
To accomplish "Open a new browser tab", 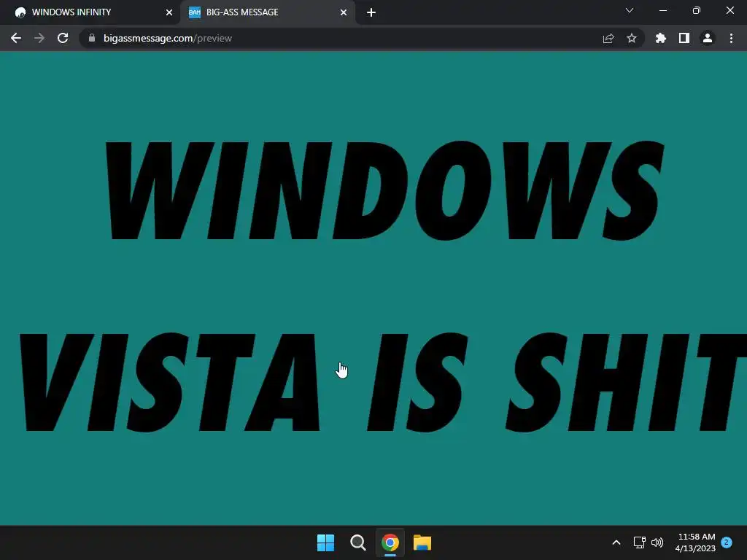I will (371, 13).
